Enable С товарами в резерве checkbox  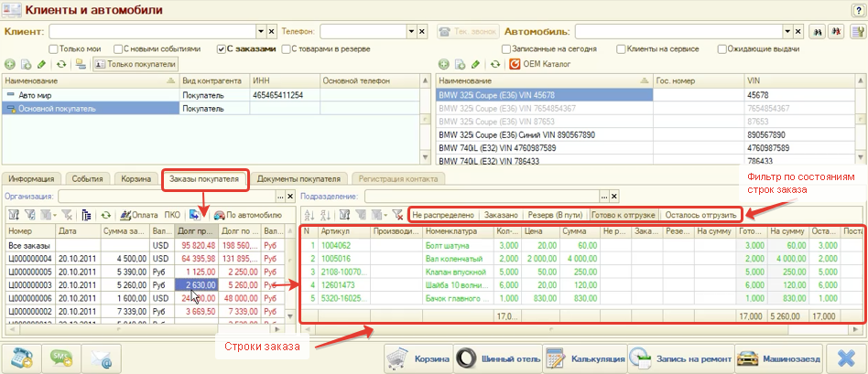[287, 48]
